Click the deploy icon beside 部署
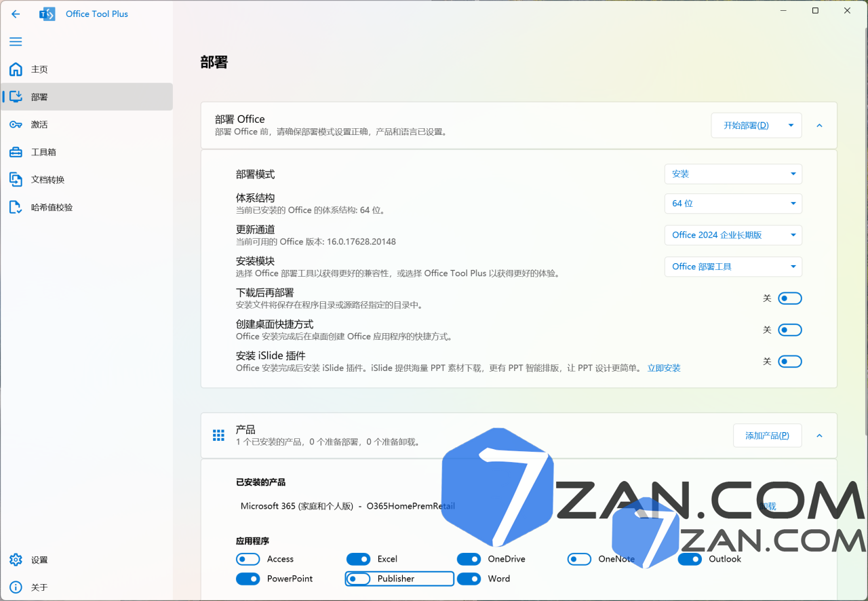Image resolution: width=868 pixels, height=601 pixels. click(16, 97)
